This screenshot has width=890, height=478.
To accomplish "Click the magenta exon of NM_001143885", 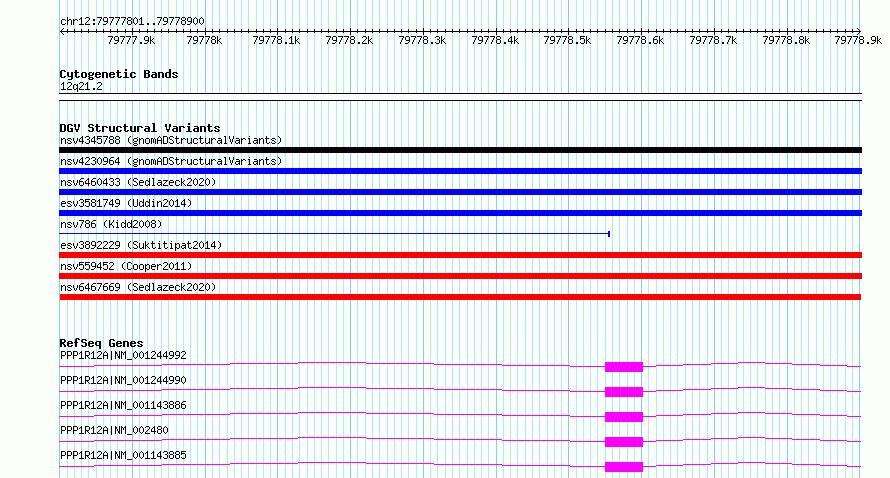I will point(624,467).
